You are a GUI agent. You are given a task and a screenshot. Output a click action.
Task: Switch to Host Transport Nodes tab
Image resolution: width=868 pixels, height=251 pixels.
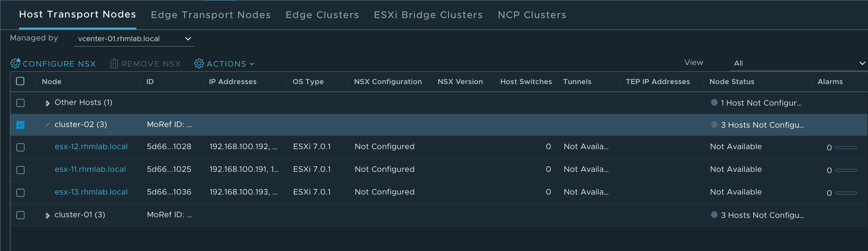77,14
